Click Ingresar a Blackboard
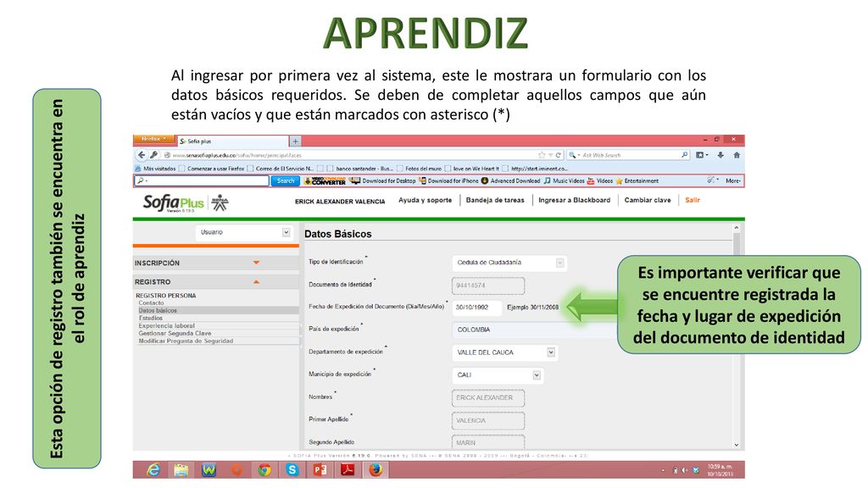Viewport: 868px width, 488px height. 574,200
